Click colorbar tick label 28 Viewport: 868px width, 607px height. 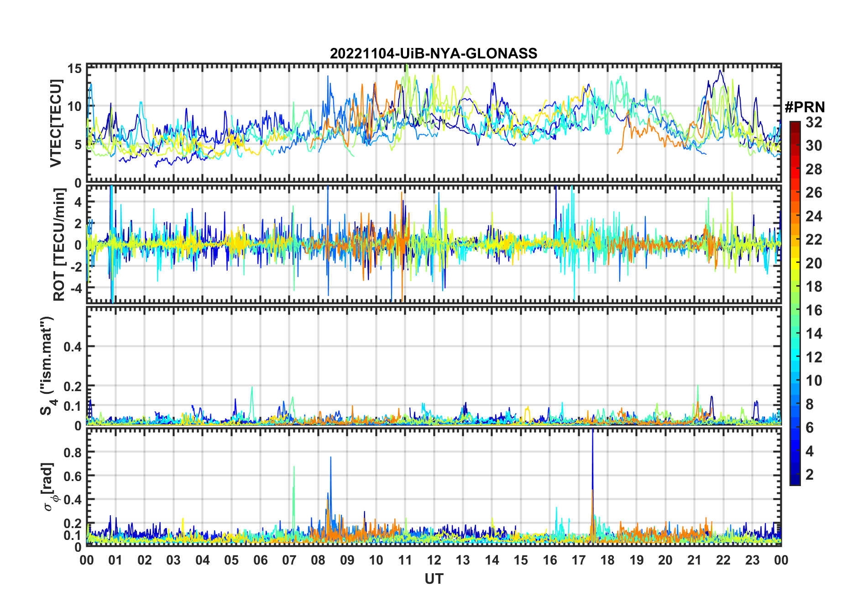814,169
